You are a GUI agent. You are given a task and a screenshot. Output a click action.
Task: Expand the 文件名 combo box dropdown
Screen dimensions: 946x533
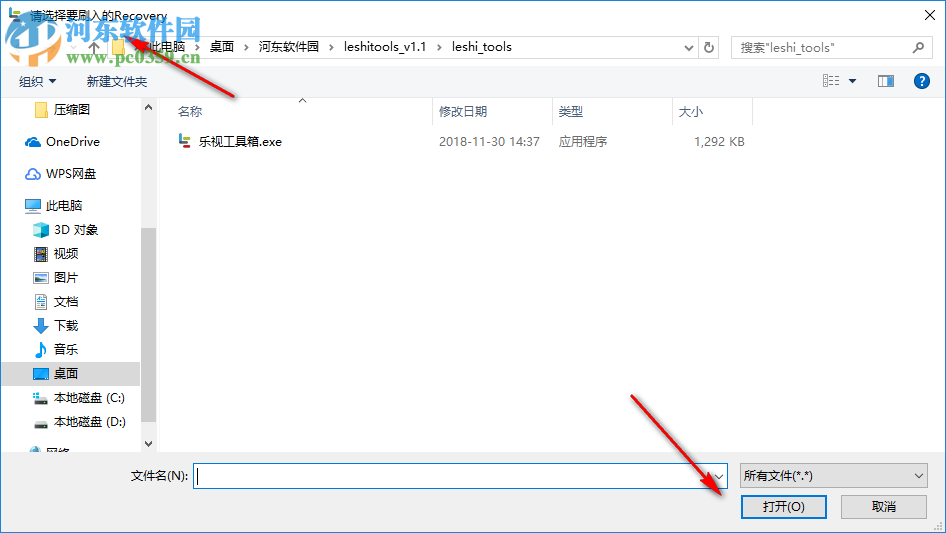(x=719, y=476)
